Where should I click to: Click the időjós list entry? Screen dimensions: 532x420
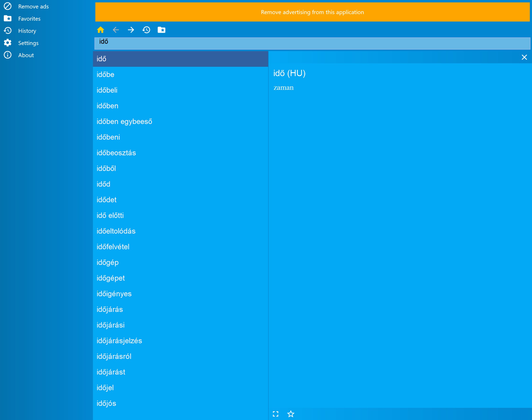(x=106, y=403)
